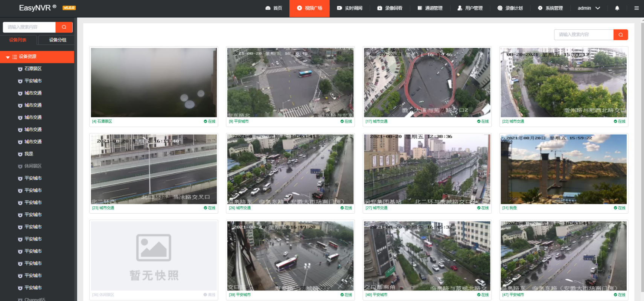Switch to the 设备列表 tab

18,40
